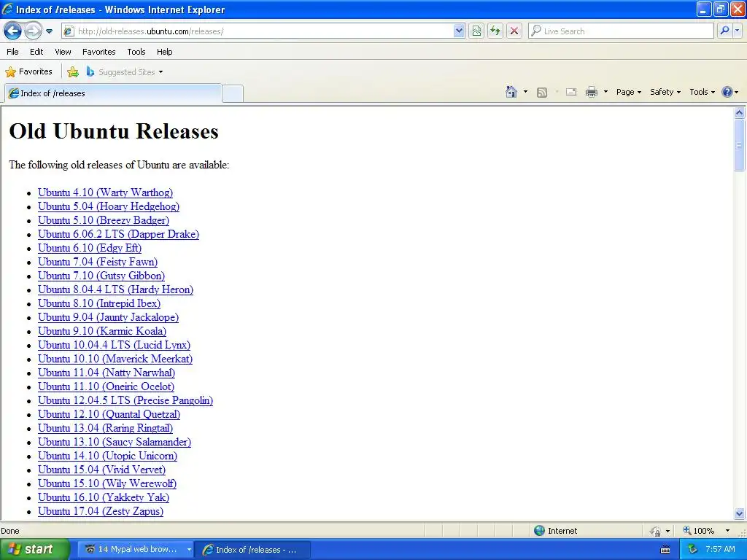Open Ubuntu 15.10 (Wily Werewolf) link
747x560 pixels.
(x=107, y=483)
